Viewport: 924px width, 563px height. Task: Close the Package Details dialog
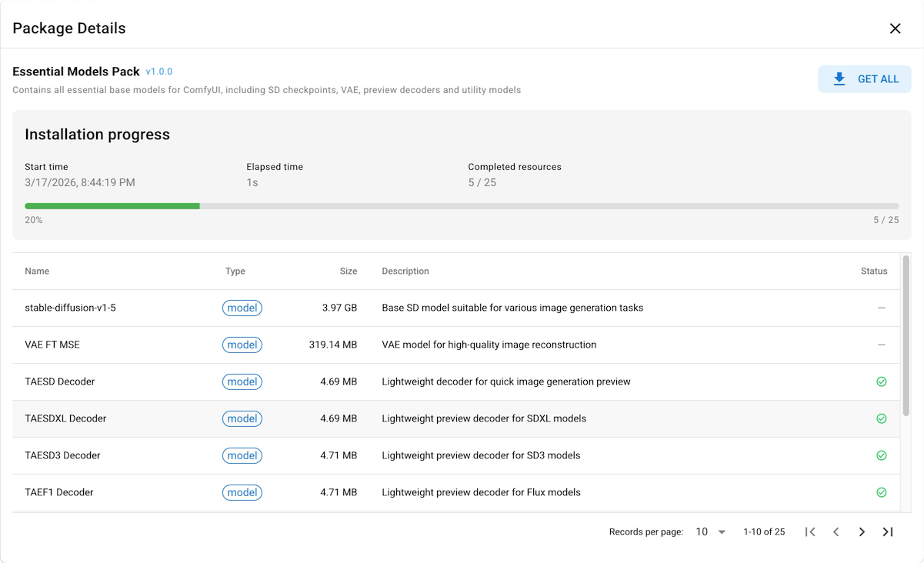point(895,28)
